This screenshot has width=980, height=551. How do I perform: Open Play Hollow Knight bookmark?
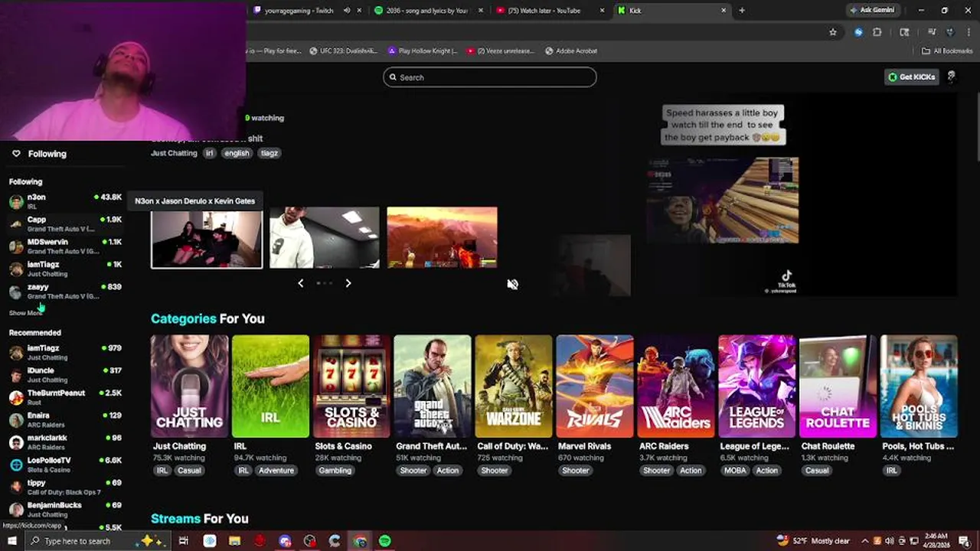pos(423,51)
